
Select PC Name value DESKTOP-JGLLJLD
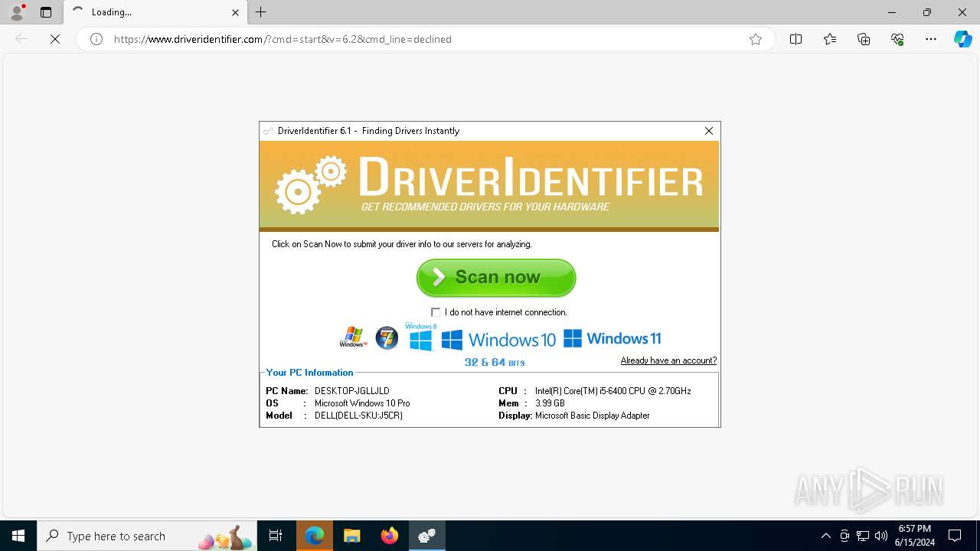[x=352, y=391]
